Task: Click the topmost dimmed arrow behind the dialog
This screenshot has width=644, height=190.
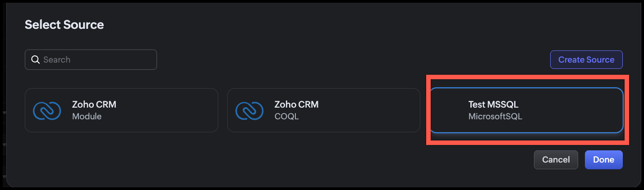Action: [4, 113]
